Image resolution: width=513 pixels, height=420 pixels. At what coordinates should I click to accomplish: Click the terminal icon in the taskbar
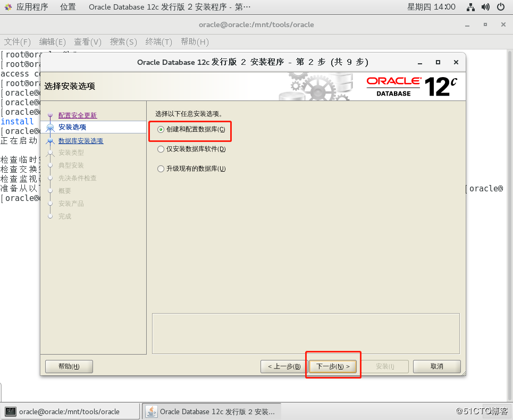11,411
